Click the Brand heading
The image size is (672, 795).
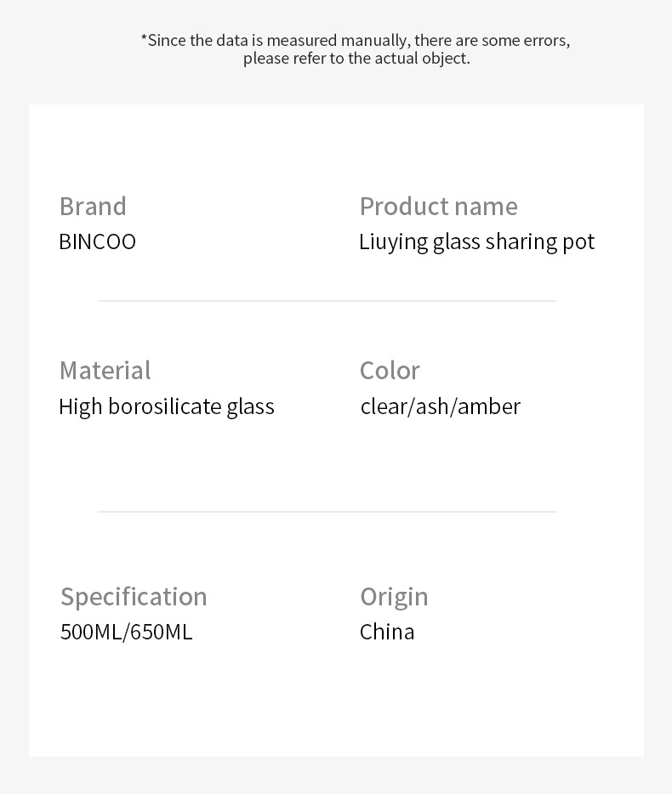click(93, 207)
